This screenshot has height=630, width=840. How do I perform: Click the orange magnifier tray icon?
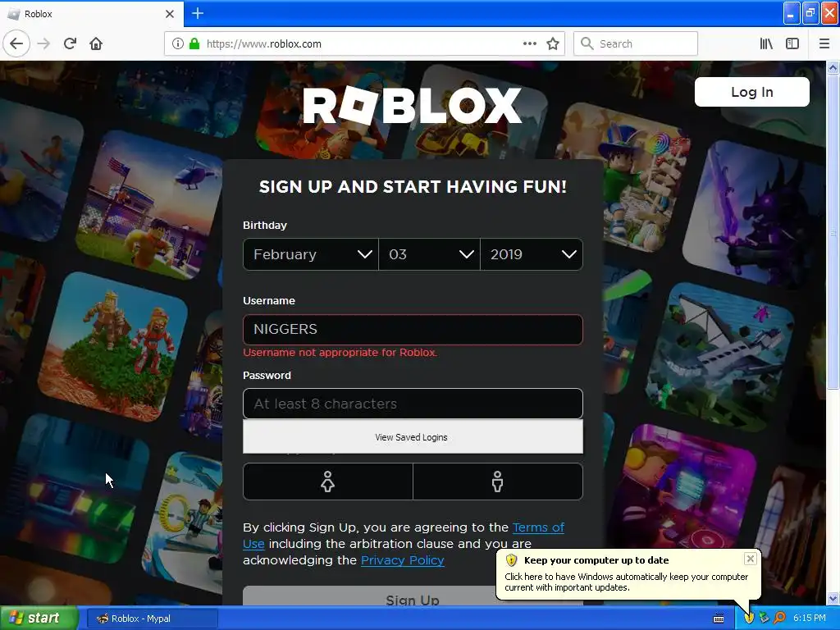click(779, 618)
